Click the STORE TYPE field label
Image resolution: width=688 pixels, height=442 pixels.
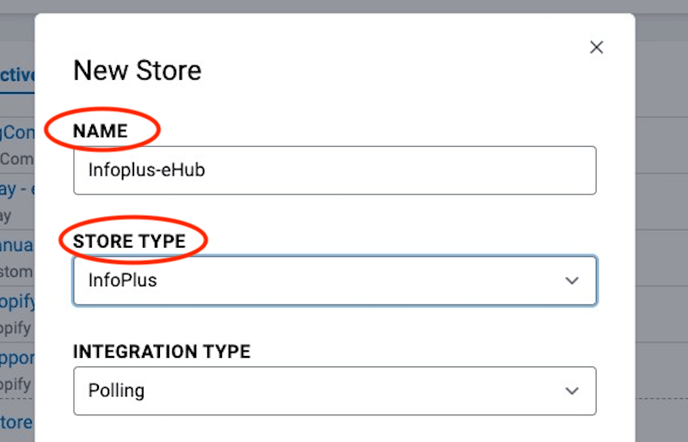coord(129,241)
